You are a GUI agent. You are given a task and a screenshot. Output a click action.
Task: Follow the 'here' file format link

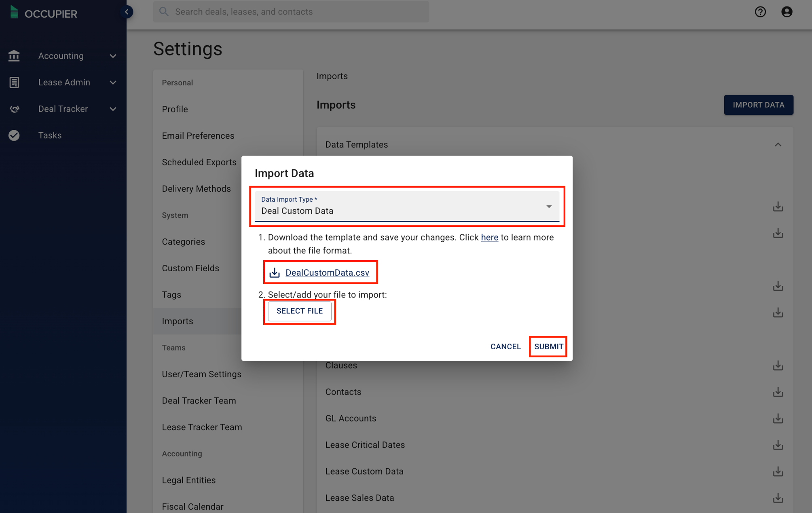tap(489, 237)
